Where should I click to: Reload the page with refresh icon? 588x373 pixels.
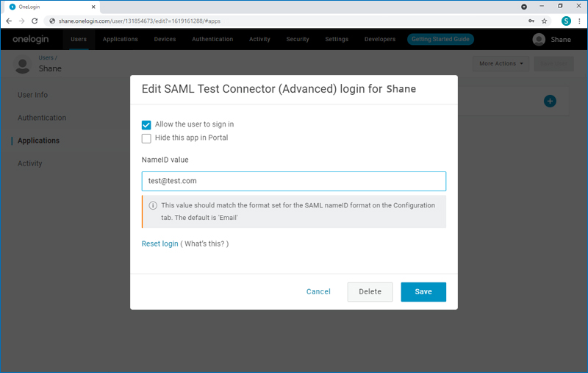[x=36, y=21]
